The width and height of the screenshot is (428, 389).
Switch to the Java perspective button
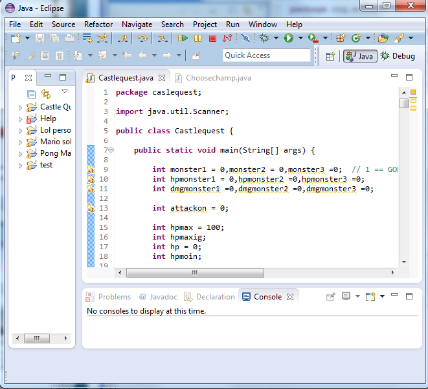[360, 56]
